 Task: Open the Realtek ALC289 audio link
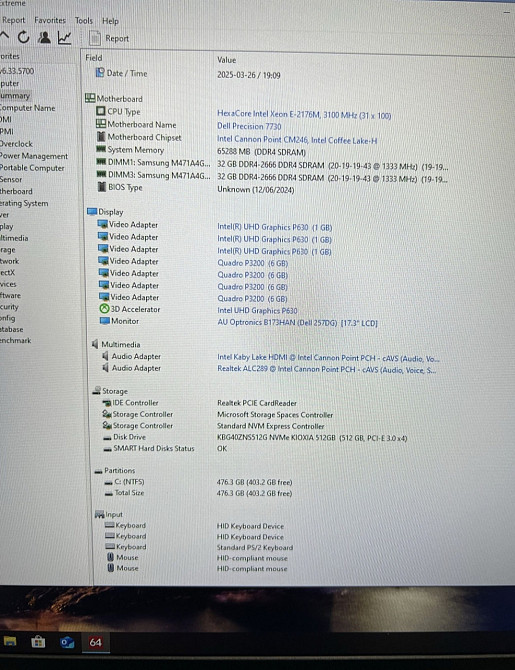327,369
